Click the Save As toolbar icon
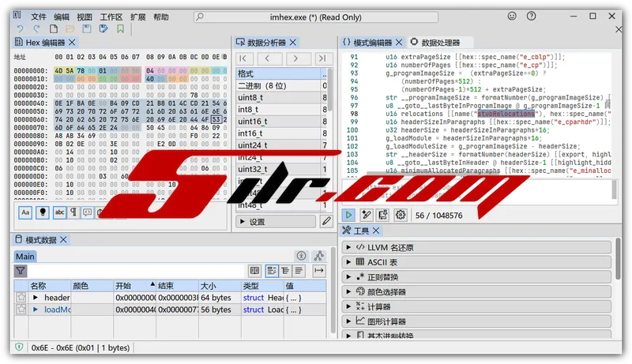Image resolution: width=632 pixels, height=364 pixels. pos(103,29)
